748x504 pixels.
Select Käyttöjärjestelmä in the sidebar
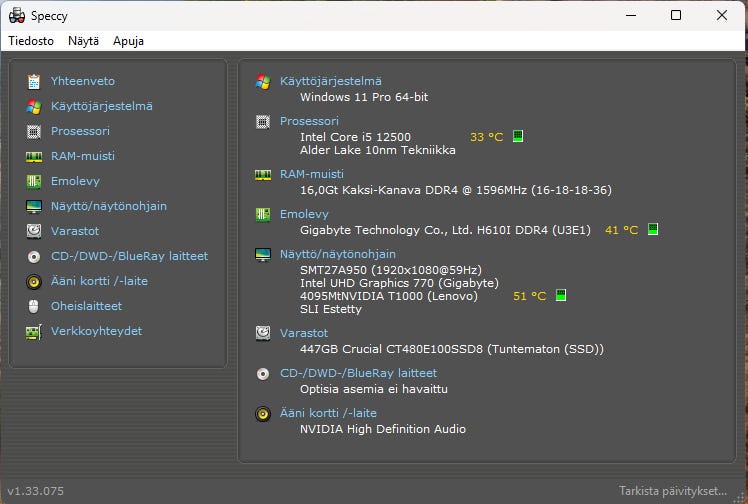102,106
